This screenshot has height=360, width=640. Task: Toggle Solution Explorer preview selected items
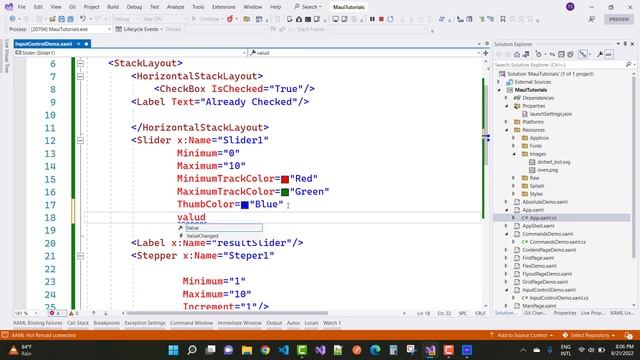click(609, 54)
